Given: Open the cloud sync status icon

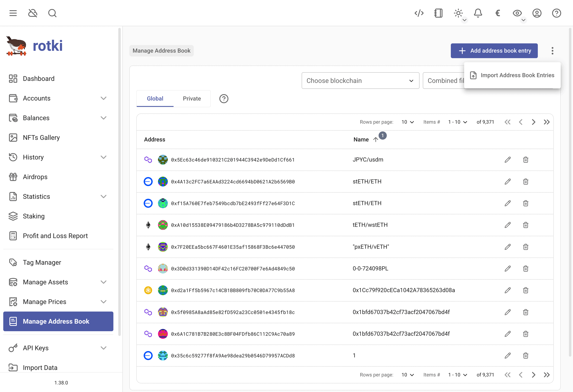Looking at the screenshot, I should coord(33,13).
